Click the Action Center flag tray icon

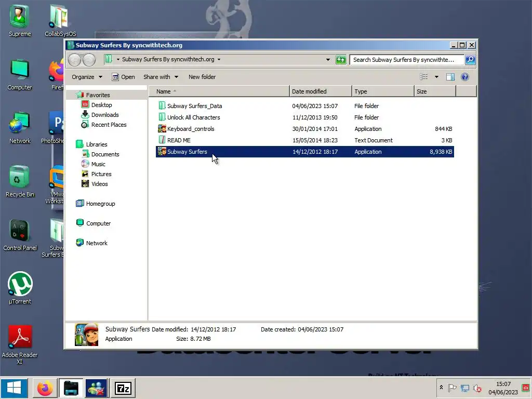[x=452, y=388]
